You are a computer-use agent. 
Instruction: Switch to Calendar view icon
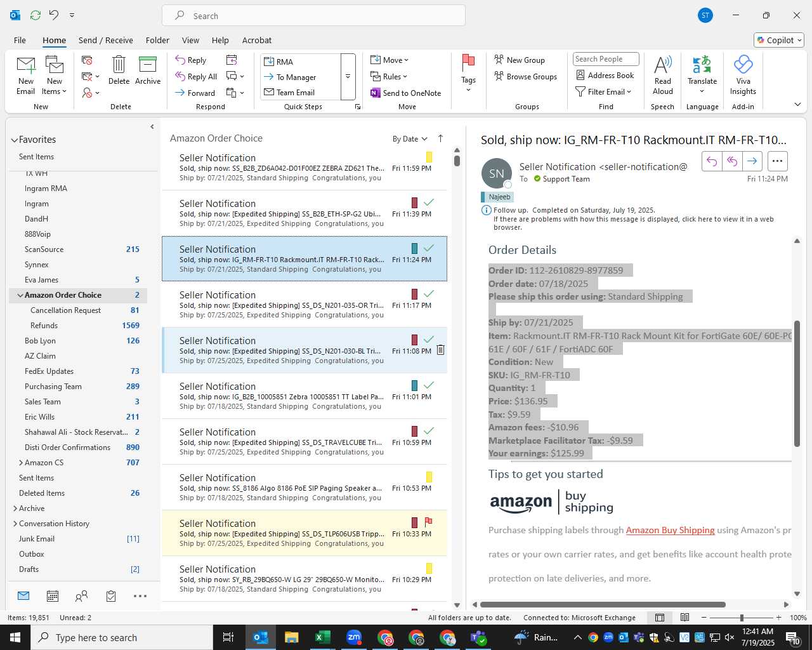point(53,596)
